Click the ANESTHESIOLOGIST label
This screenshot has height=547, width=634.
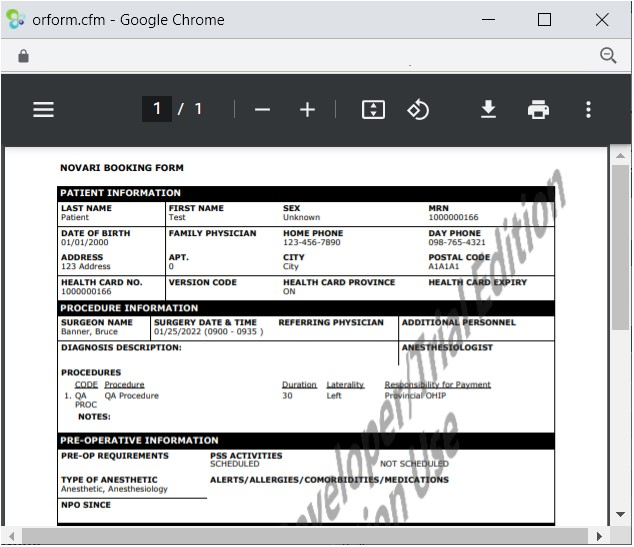(x=447, y=348)
